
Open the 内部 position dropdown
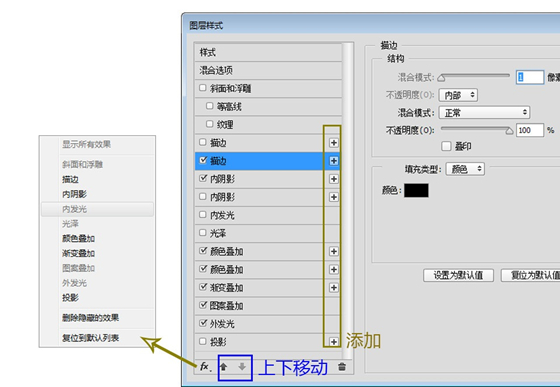pos(458,95)
